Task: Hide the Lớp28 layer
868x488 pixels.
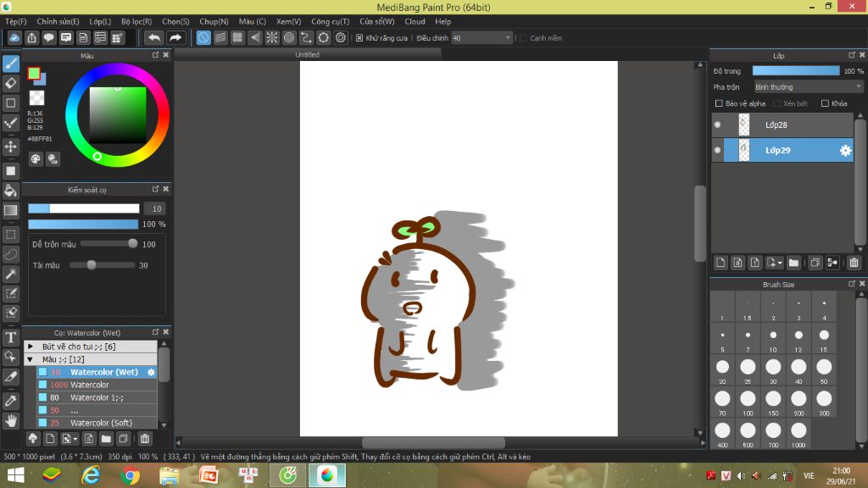Action: (x=717, y=125)
